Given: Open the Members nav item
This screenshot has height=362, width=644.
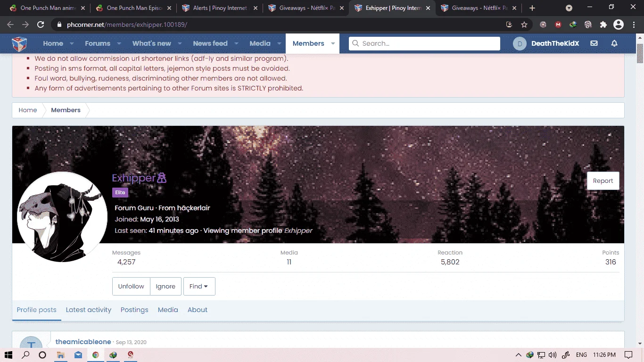Looking at the screenshot, I should (x=308, y=43).
